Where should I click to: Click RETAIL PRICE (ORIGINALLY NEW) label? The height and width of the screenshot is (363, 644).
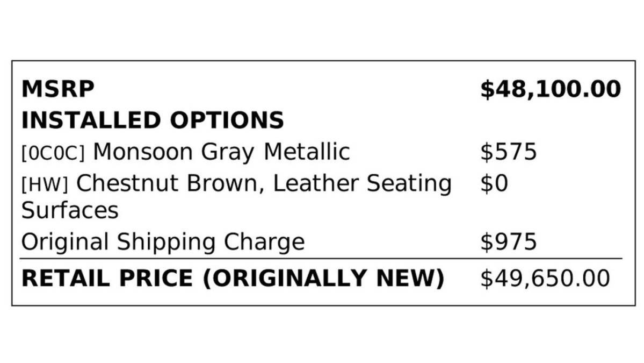(233, 279)
